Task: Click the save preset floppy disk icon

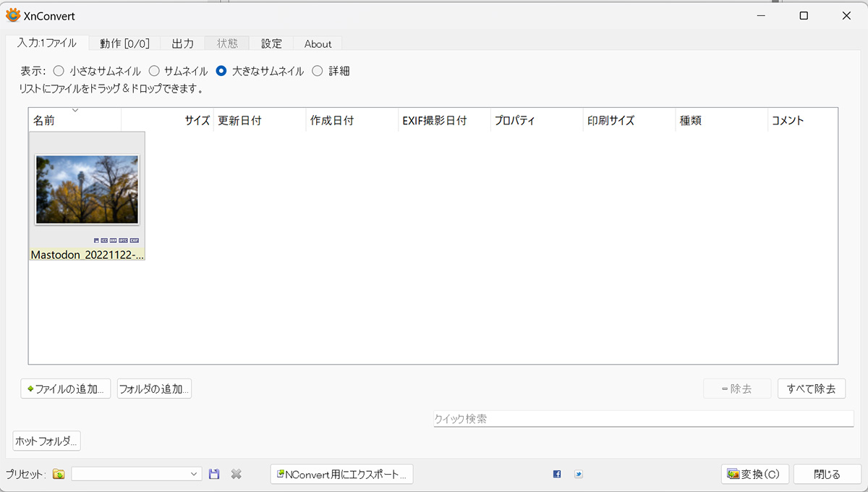Action: tap(214, 475)
